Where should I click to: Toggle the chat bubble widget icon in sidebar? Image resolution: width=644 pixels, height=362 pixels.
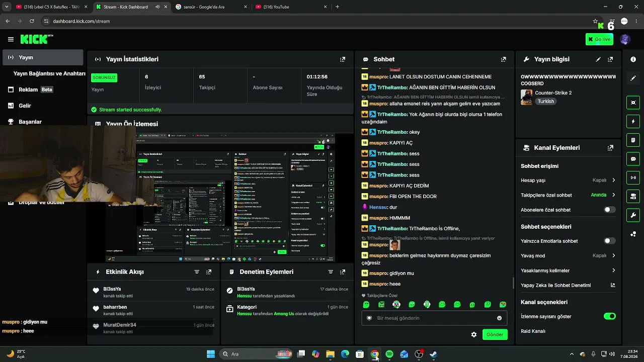coord(633,158)
